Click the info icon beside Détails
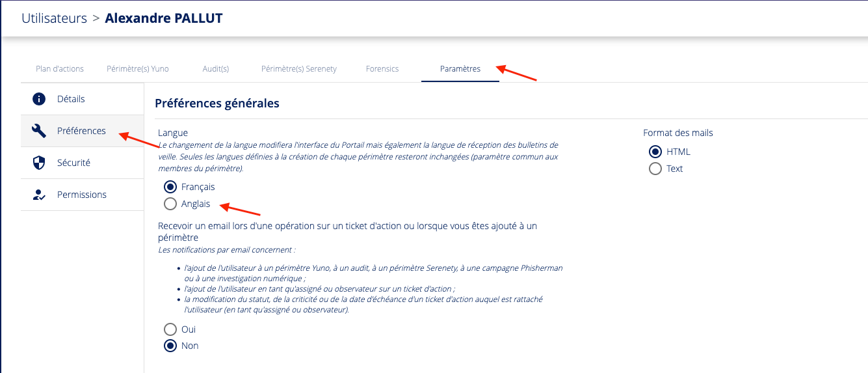 (x=39, y=99)
